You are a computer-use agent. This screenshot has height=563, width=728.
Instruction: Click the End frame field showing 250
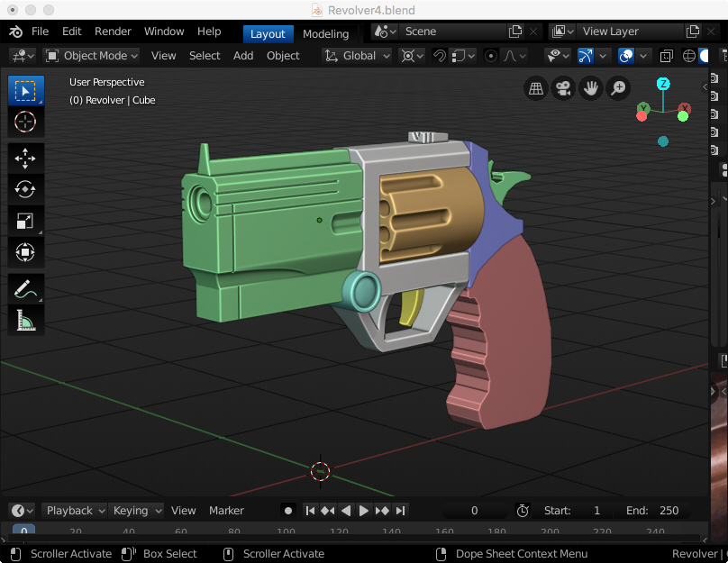point(668,511)
